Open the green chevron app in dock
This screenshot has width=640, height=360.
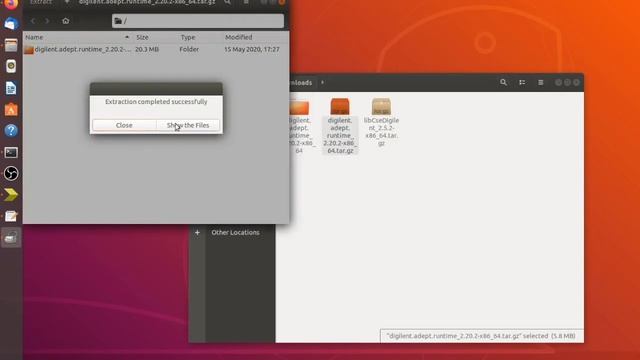click(x=11, y=195)
